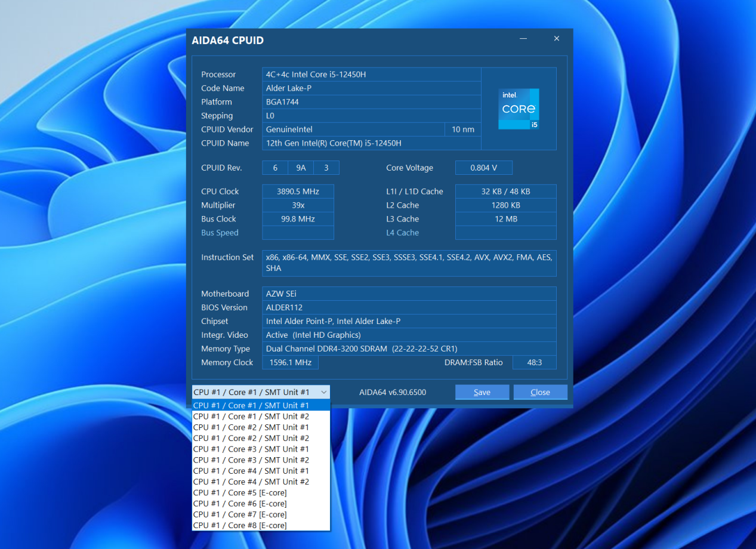The height and width of the screenshot is (549, 756).
Task: Click the 'DRAM:FSB Ratio' label
Action: 473,362
